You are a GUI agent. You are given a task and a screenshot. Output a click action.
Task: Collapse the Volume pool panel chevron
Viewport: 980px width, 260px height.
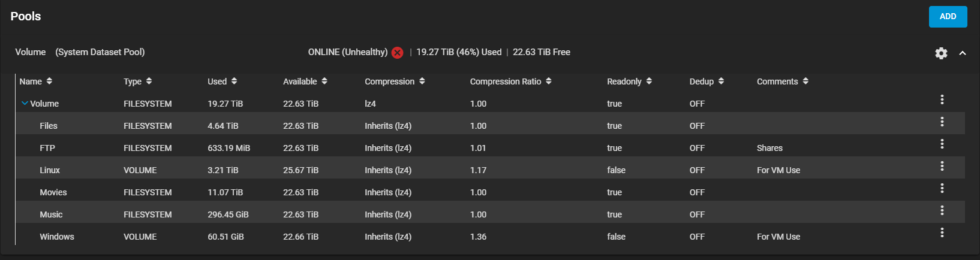[963, 53]
